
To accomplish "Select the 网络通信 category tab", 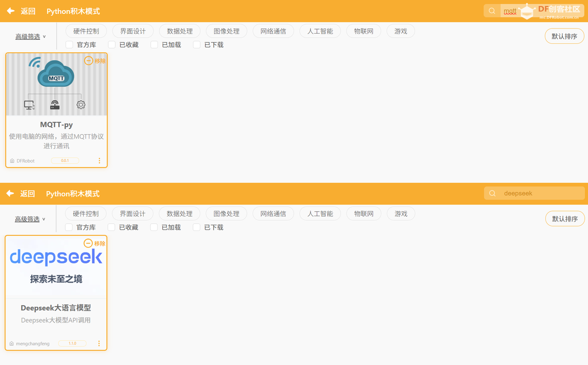I will click(x=273, y=31).
